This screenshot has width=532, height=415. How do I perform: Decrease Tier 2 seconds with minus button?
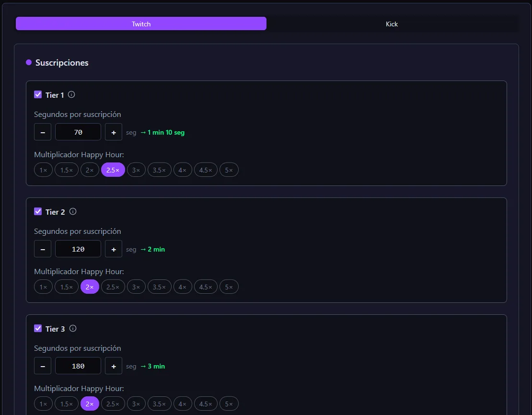43,249
